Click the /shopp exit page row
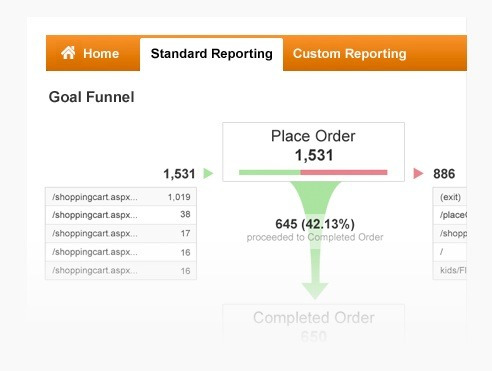Viewport: 492px width, 371px height. point(449,233)
